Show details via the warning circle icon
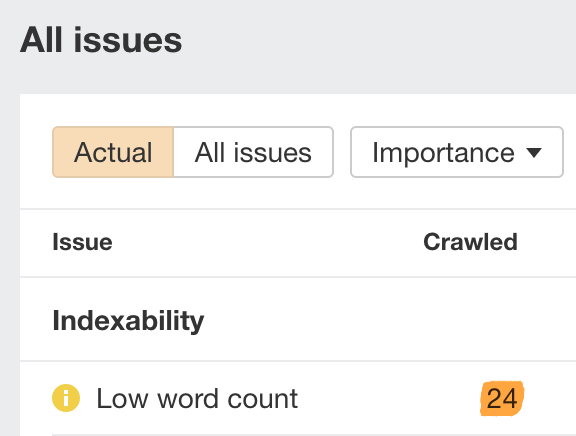Screen dimensions: 576x436 coord(66,398)
